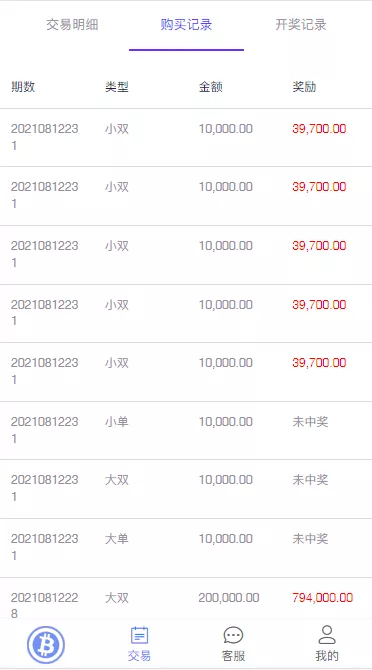
Task: Select the first 小双 39,700.00 record row
Action: coord(186,137)
